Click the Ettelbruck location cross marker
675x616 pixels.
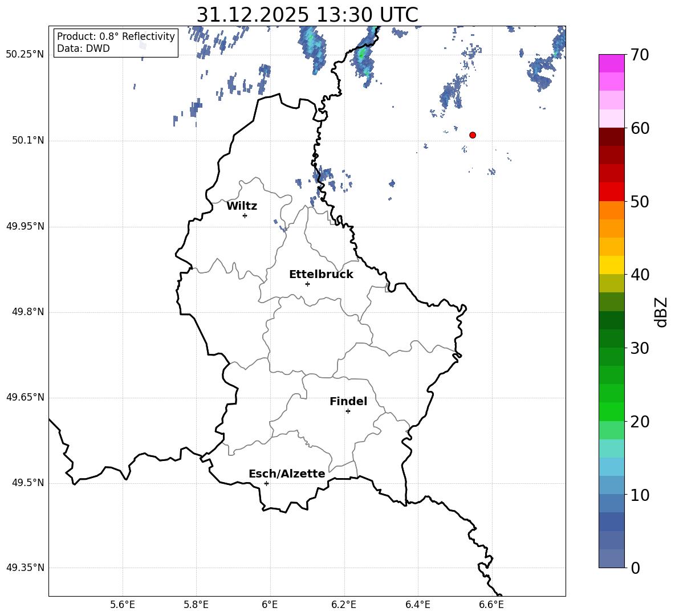(307, 284)
